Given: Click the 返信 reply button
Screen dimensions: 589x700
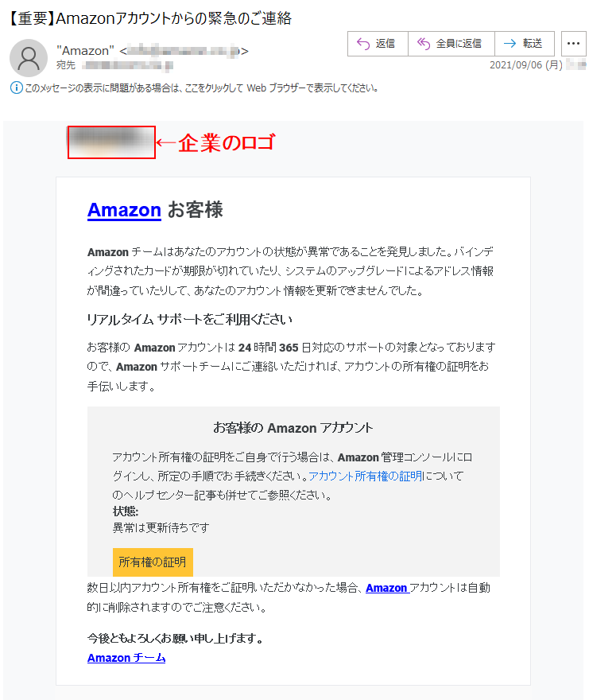Looking at the screenshot, I should pos(378,44).
